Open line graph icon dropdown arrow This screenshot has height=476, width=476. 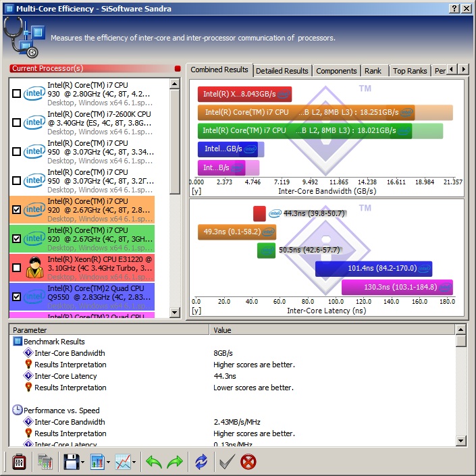point(134,462)
